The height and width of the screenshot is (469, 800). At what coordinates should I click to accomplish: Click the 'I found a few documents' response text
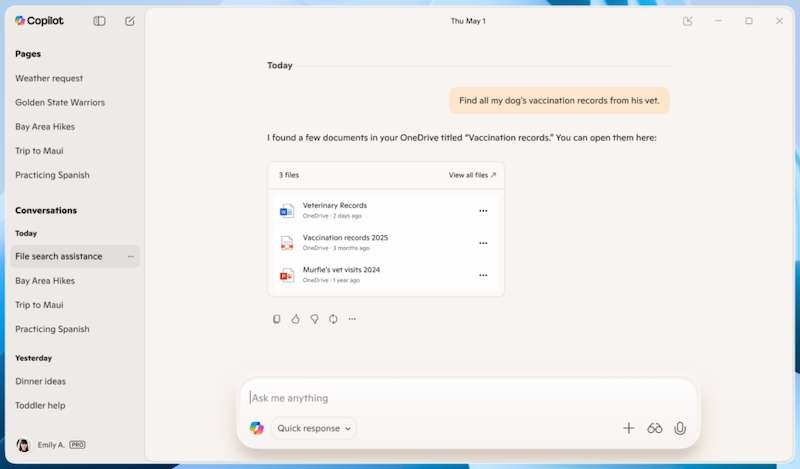pos(462,138)
